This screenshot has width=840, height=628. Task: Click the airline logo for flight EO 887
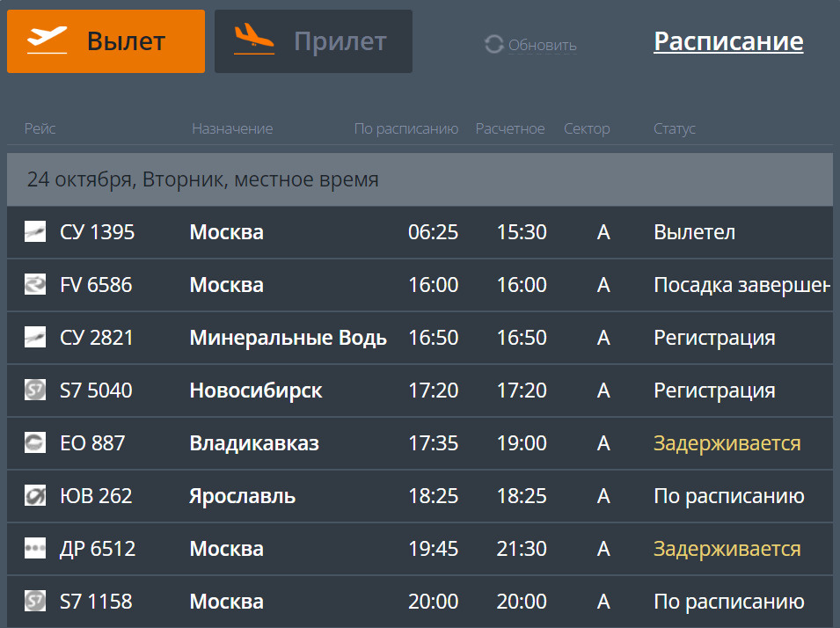[x=35, y=442]
